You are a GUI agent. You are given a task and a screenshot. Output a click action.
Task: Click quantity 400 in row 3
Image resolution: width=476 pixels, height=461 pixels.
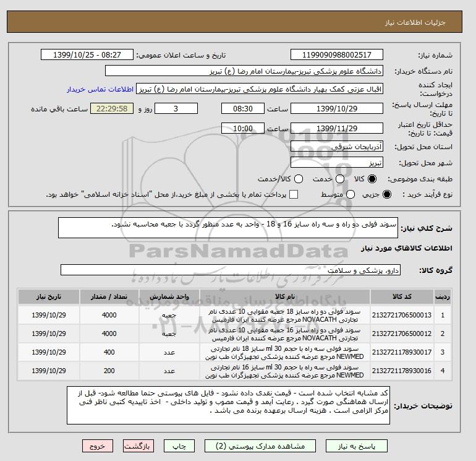109,352
